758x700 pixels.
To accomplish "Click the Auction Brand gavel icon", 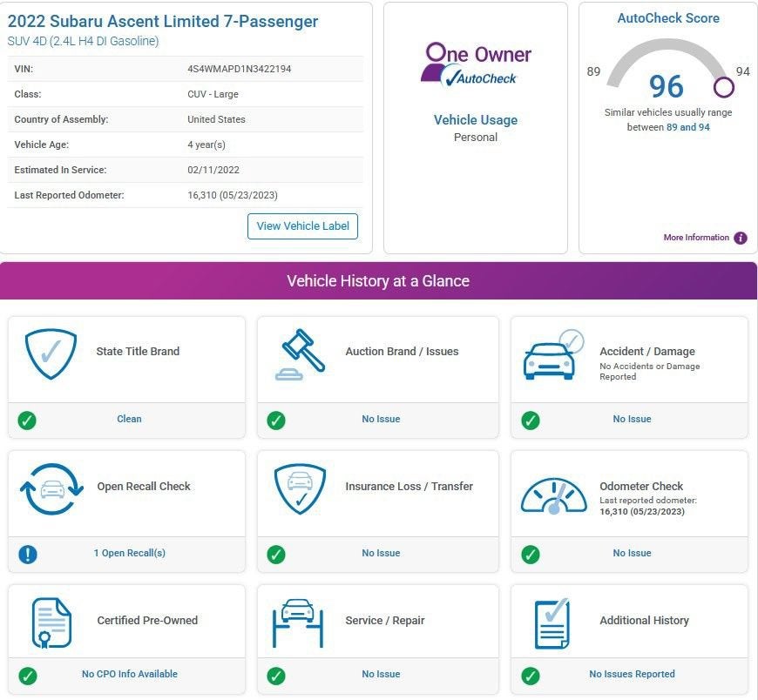I will click(x=301, y=354).
